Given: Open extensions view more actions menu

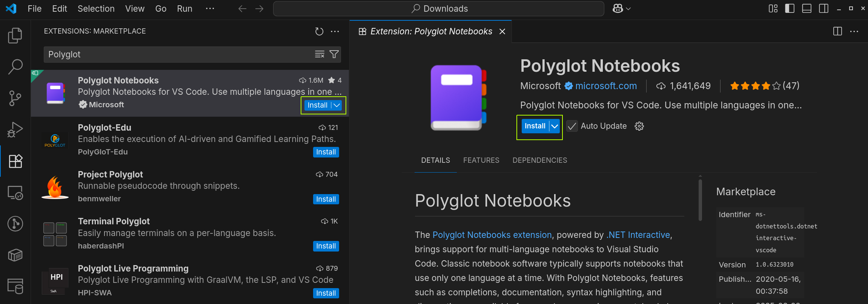Looking at the screenshot, I should coord(335,31).
